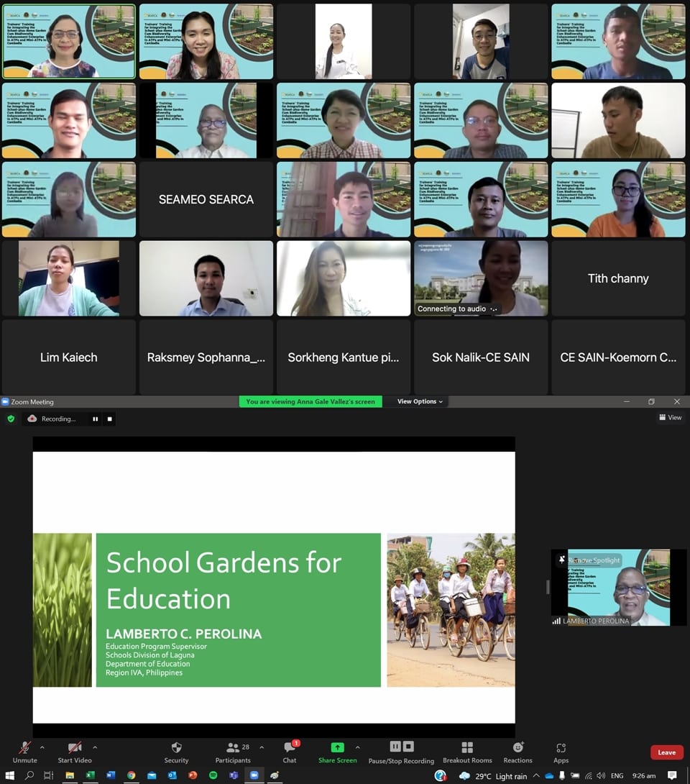Open the Security shield options
This screenshot has height=784, width=690.
click(x=176, y=752)
